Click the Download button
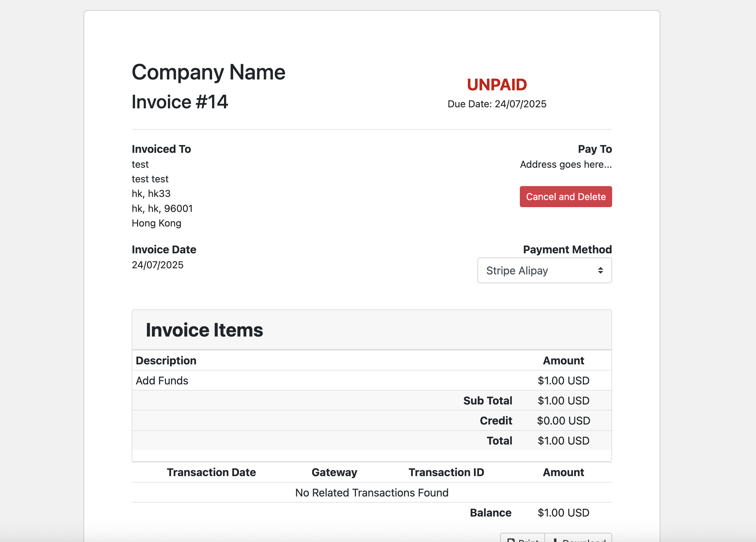The image size is (756, 542). (x=578, y=540)
